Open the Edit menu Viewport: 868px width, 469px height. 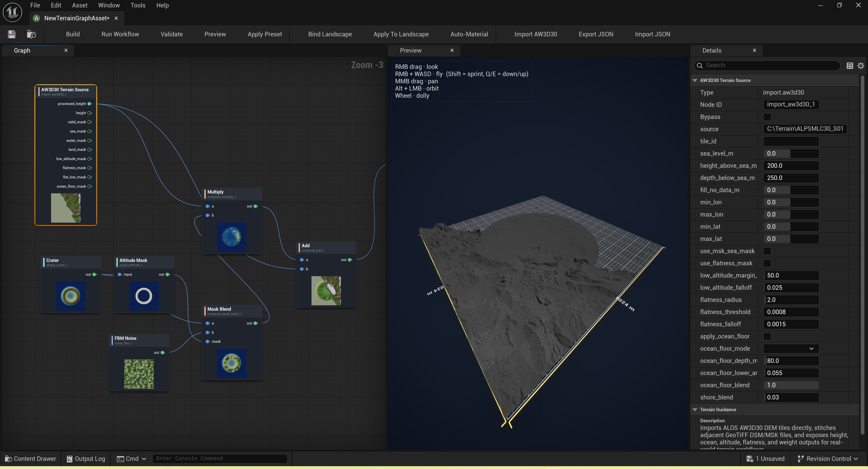tap(56, 5)
